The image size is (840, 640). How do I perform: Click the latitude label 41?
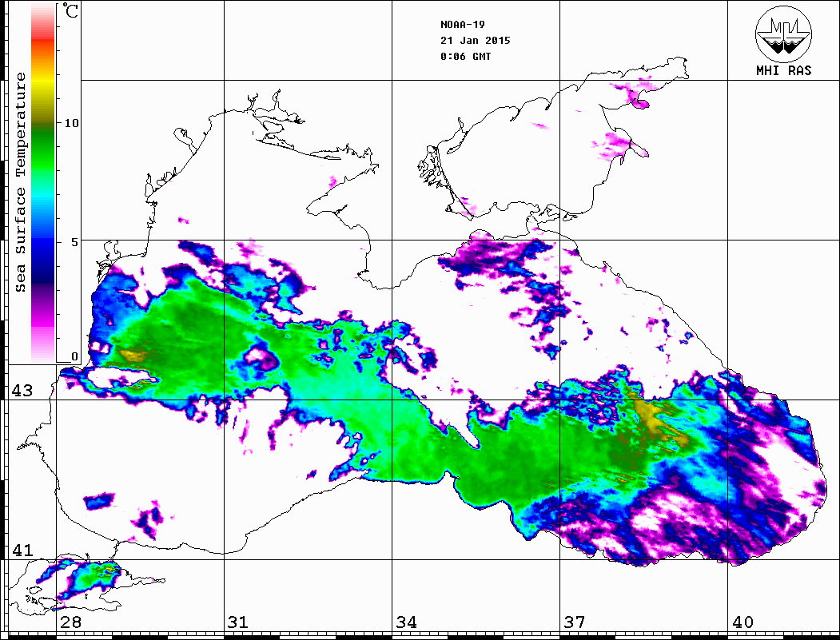(x=21, y=551)
